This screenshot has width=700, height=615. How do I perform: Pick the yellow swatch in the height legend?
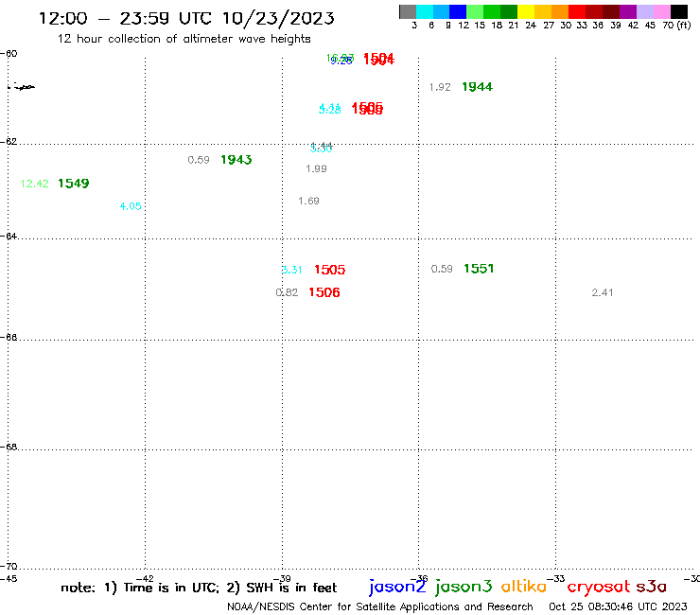(526, 11)
